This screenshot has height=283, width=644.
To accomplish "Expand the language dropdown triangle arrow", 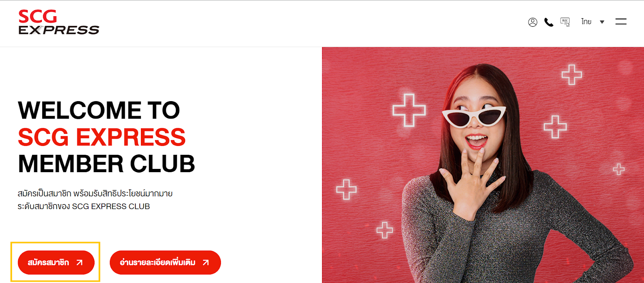I will [x=602, y=22].
